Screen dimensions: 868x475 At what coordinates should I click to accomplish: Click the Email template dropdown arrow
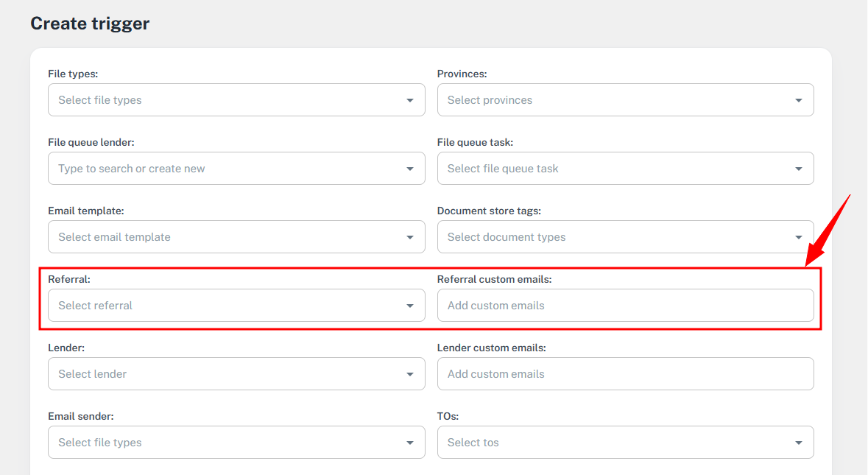[410, 237]
